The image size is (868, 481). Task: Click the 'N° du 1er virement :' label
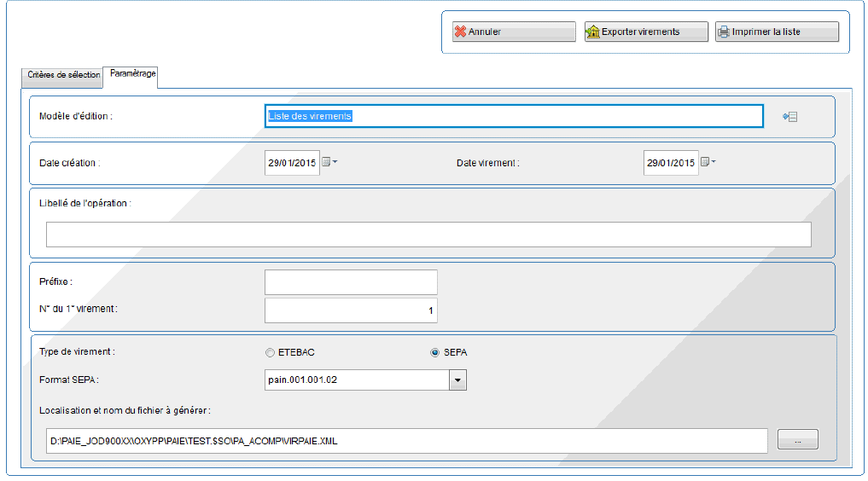pyautogui.click(x=78, y=309)
